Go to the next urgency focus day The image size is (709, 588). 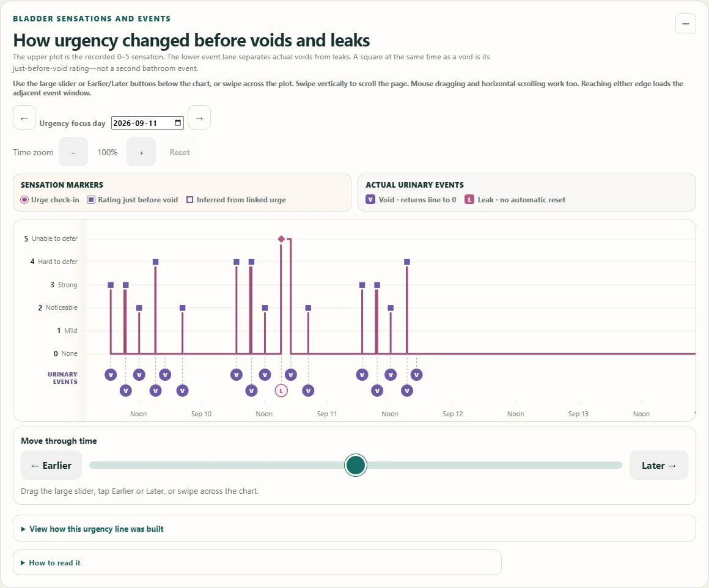coord(199,118)
